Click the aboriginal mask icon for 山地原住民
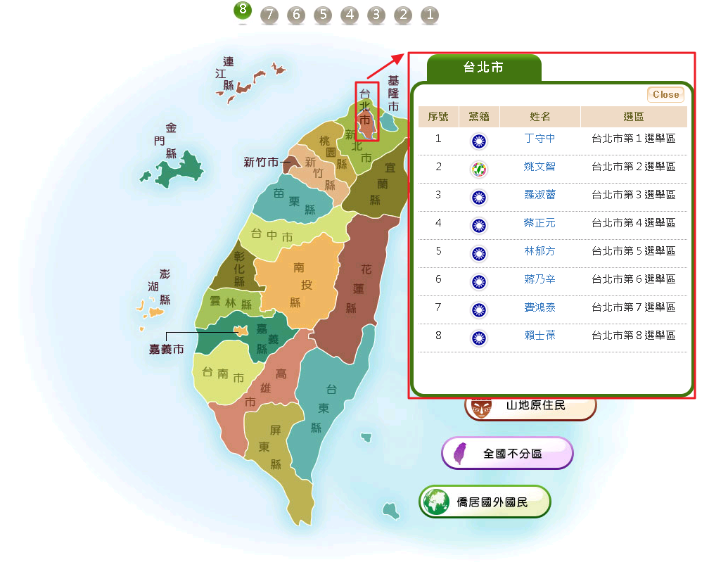728x574 pixels. click(482, 407)
